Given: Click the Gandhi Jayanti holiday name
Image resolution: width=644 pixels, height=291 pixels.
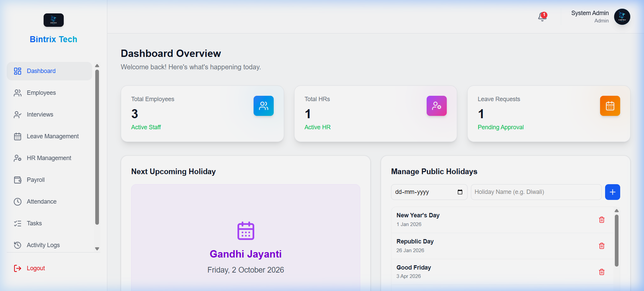Looking at the screenshot, I should coord(246,254).
